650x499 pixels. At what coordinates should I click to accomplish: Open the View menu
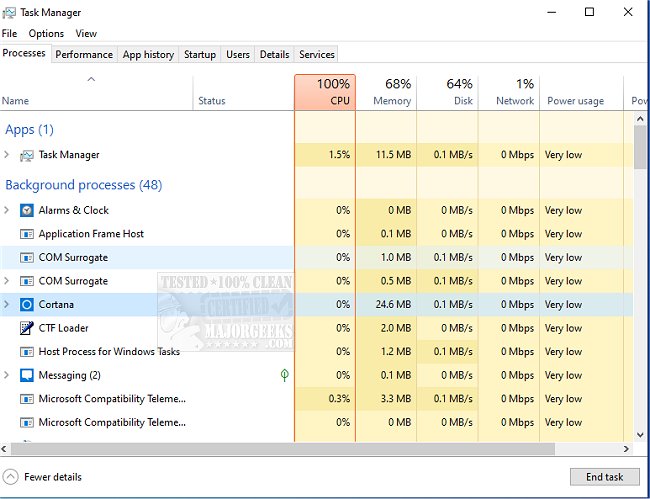(x=86, y=34)
